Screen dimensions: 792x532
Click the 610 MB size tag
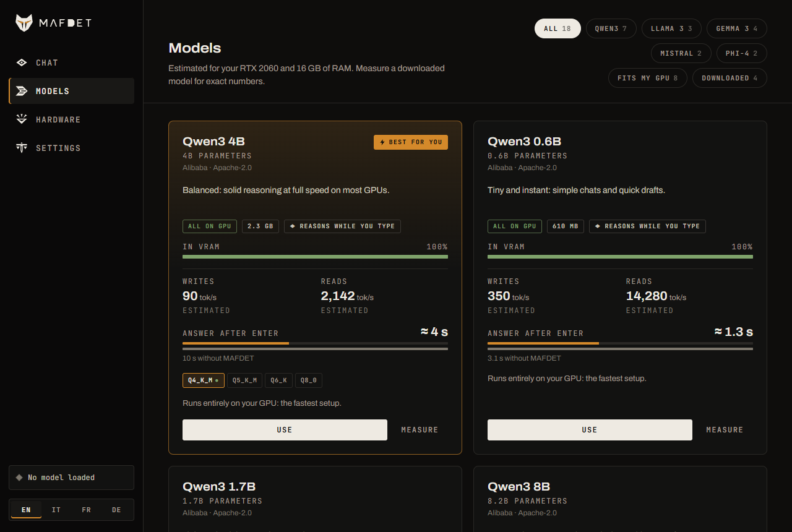click(x=566, y=226)
